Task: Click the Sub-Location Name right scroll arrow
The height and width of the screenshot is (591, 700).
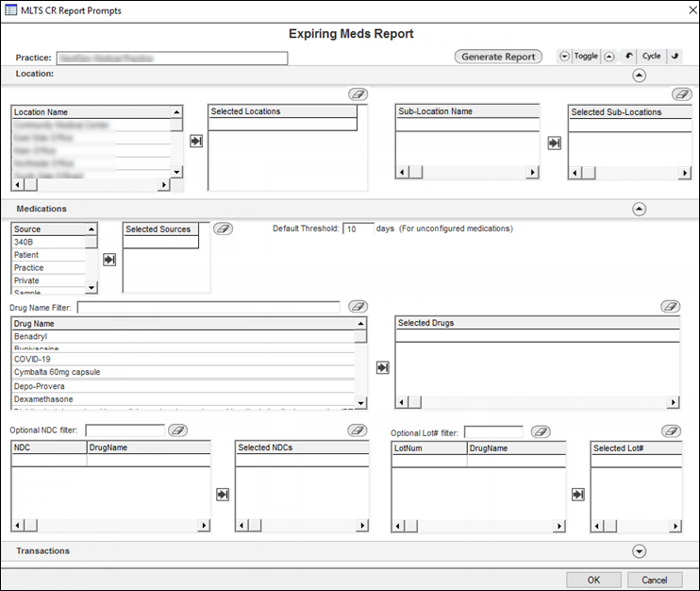Action: pos(532,173)
